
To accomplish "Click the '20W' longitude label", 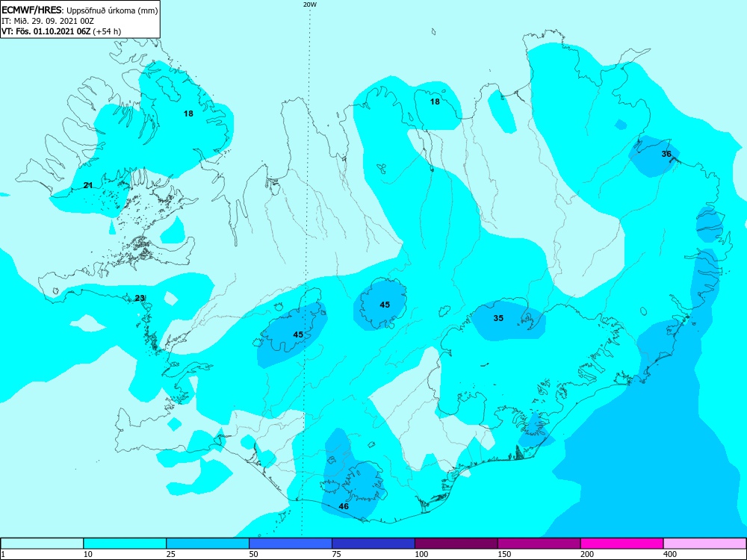I will tap(310, 4).
